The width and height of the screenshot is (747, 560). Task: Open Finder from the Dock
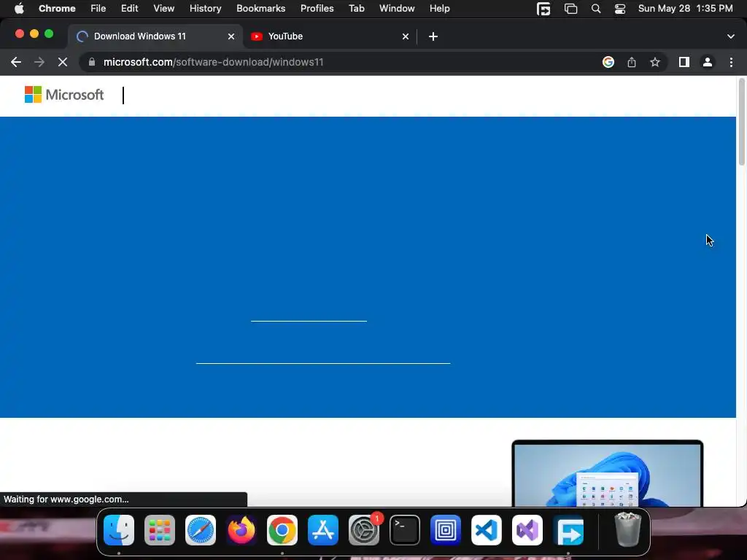click(x=119, y=530)
